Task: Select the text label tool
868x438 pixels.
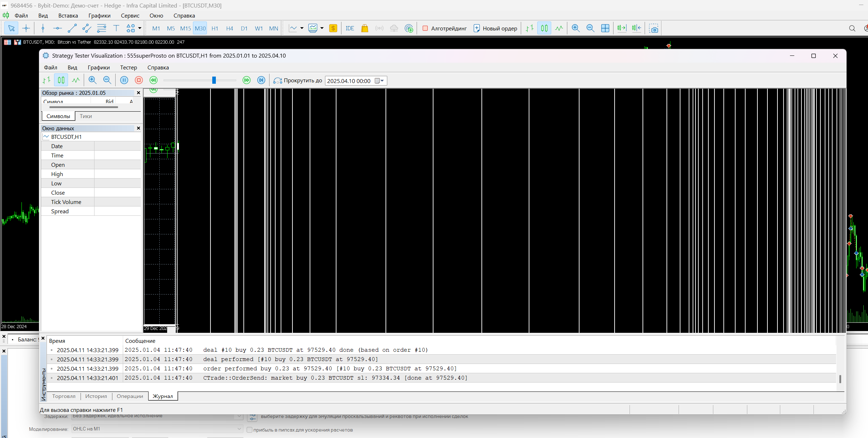Action: pyautogui.click(x=116, y=28)
